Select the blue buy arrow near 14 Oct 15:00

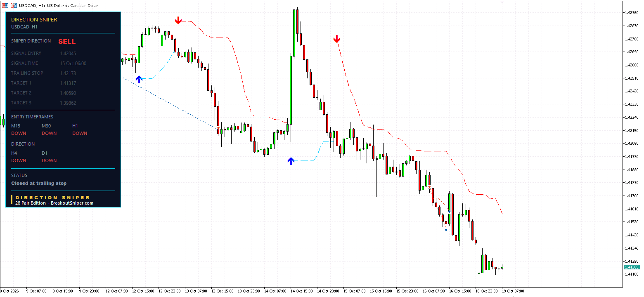tap(291, 161)
